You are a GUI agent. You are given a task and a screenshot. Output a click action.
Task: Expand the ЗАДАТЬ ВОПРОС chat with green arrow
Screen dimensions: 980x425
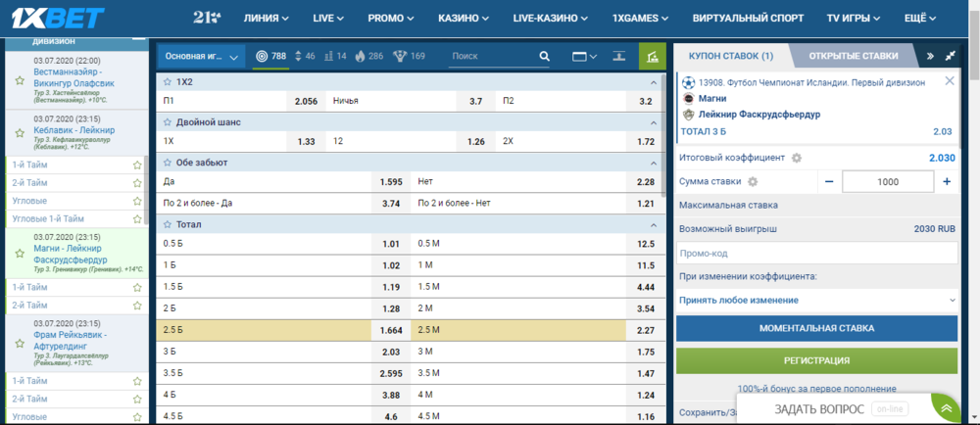tap(947, 408)
